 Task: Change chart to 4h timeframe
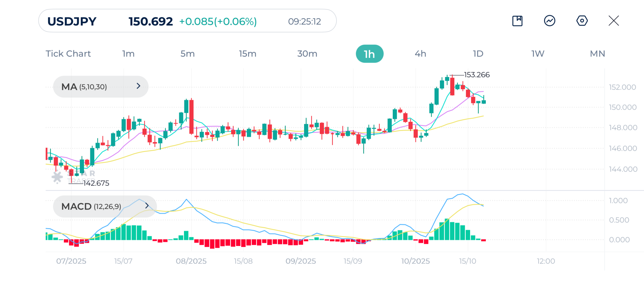420,54
